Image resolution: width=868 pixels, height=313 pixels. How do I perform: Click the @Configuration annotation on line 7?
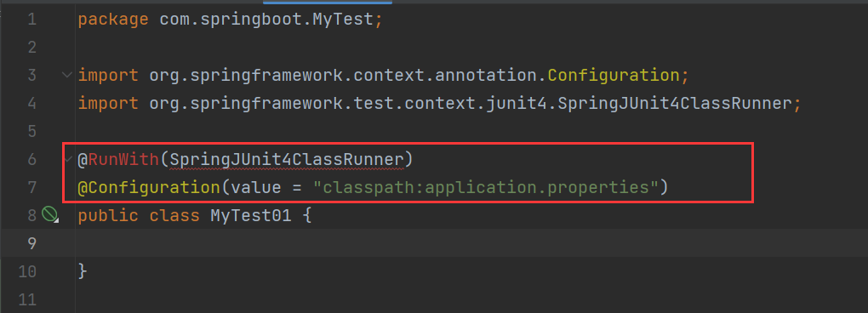[x=149, y=187]
